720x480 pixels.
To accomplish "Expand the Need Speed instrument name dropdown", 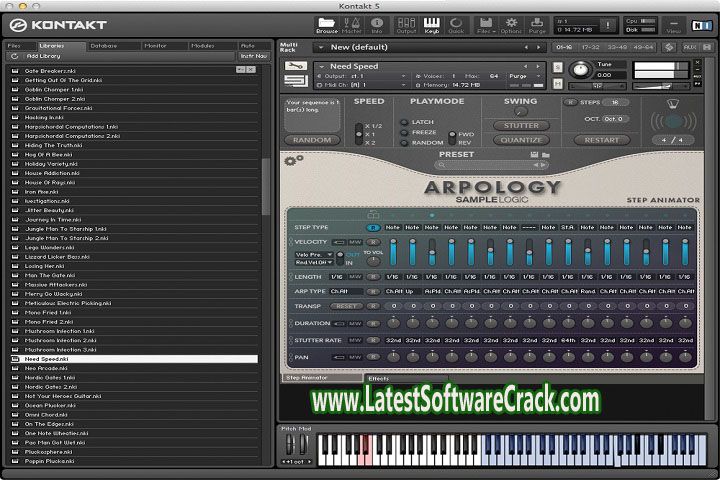I will click(323, 67).
